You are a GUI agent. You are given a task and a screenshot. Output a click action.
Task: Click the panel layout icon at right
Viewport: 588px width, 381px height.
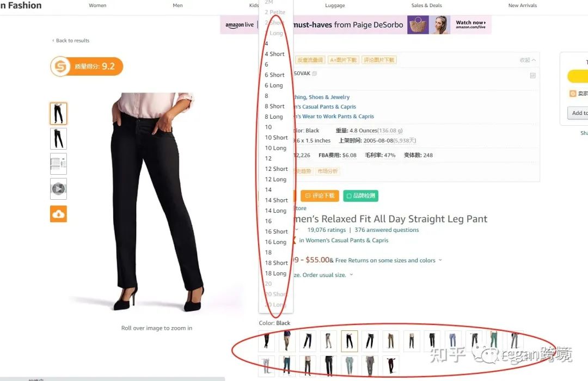point(532,76)
